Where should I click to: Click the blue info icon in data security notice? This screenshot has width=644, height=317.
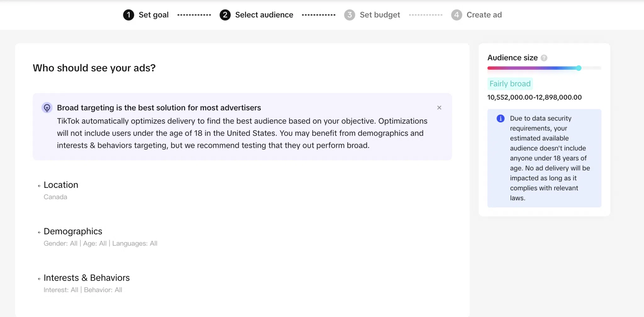500,119
